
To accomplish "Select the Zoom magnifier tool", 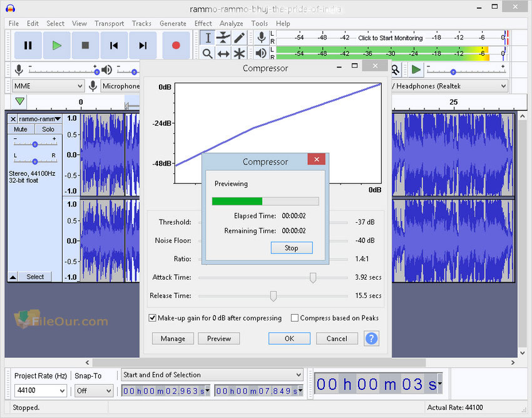I will pos(208,53).
